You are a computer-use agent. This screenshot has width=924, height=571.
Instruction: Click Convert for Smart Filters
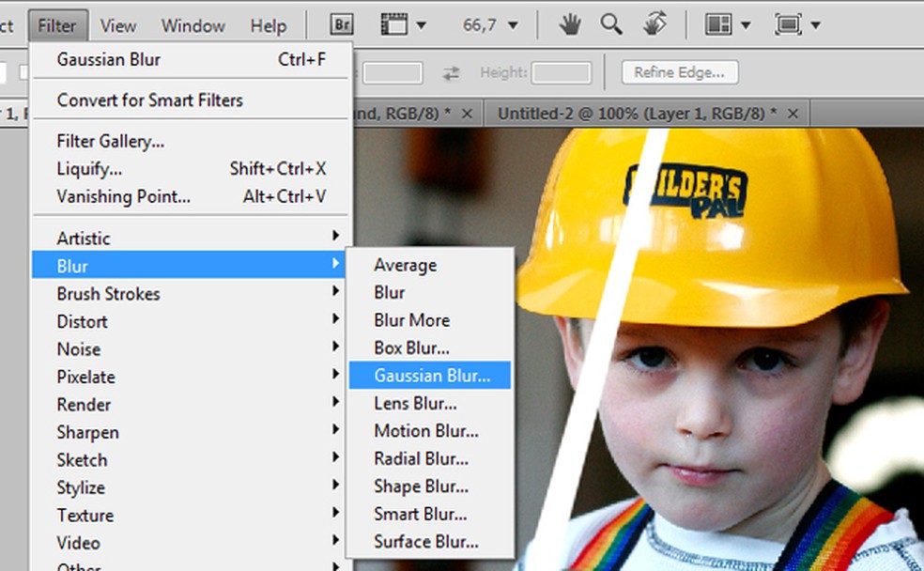(149, 100)
